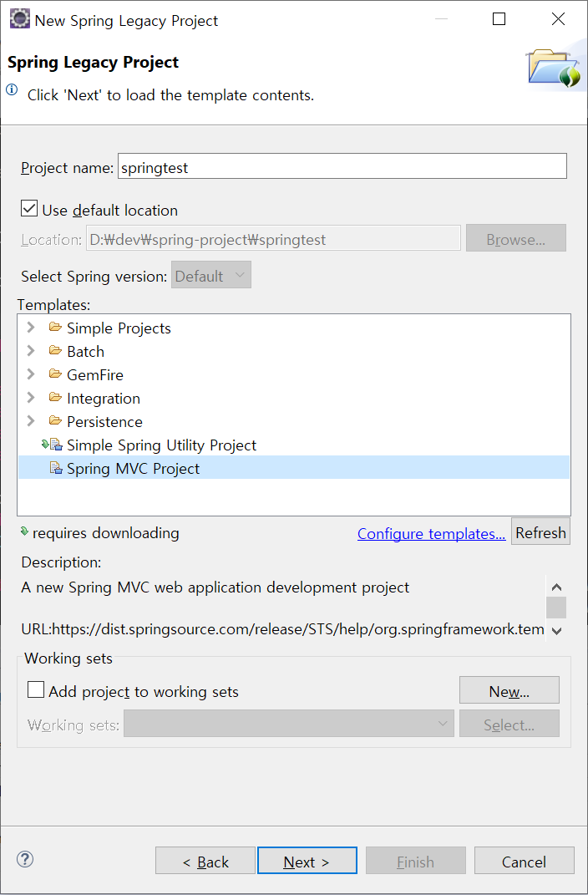The width and height of the screenshot is (588, 895).
Task: Select the Simple Projects label
Action: click(x=119, y=328)
